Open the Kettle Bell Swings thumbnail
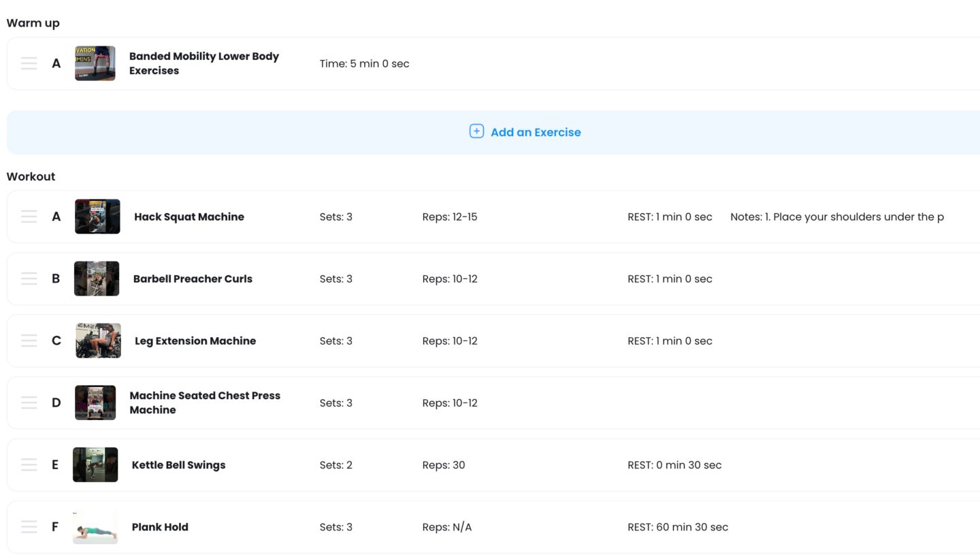This screenshot has width=980, height=555. (95, 464)
